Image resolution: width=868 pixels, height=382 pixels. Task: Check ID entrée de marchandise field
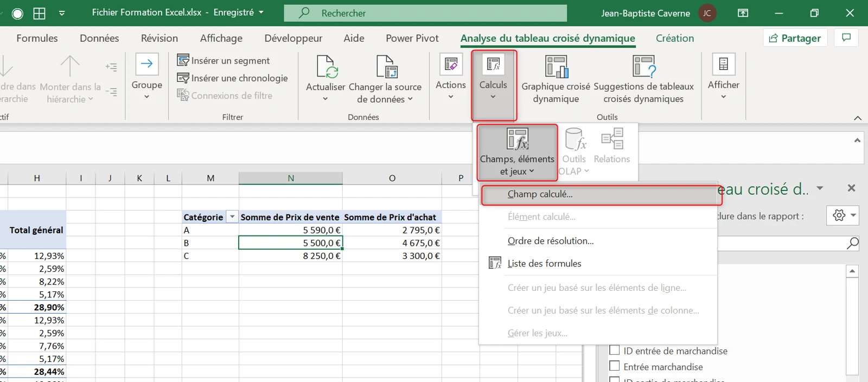point(615,350)
